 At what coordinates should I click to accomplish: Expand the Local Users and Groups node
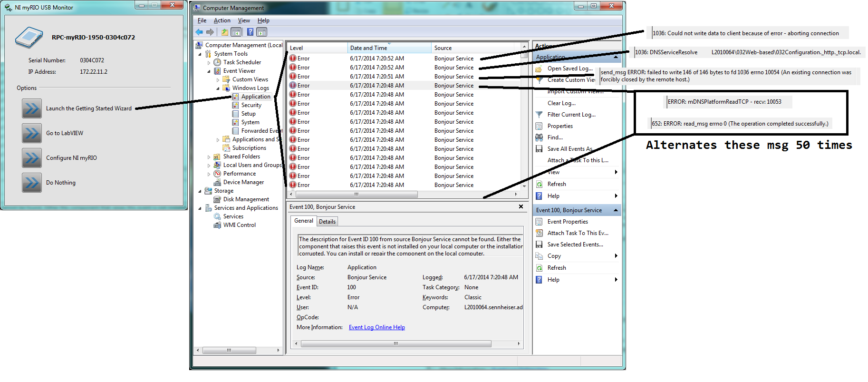pyautogui.click(x=209, y=166)
